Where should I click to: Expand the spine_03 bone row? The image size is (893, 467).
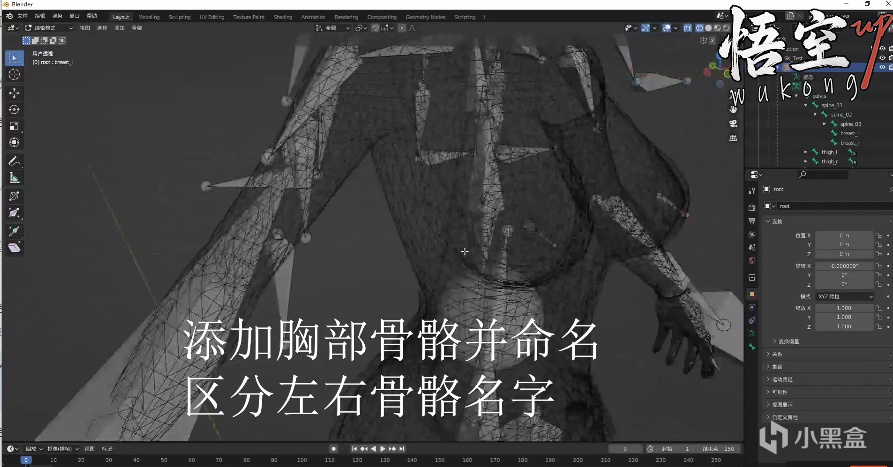pyautogui.click(x=824, y=124)
